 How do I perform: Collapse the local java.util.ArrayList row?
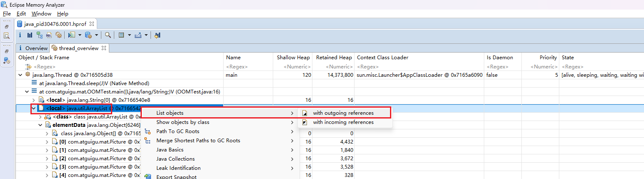[34, 108]
